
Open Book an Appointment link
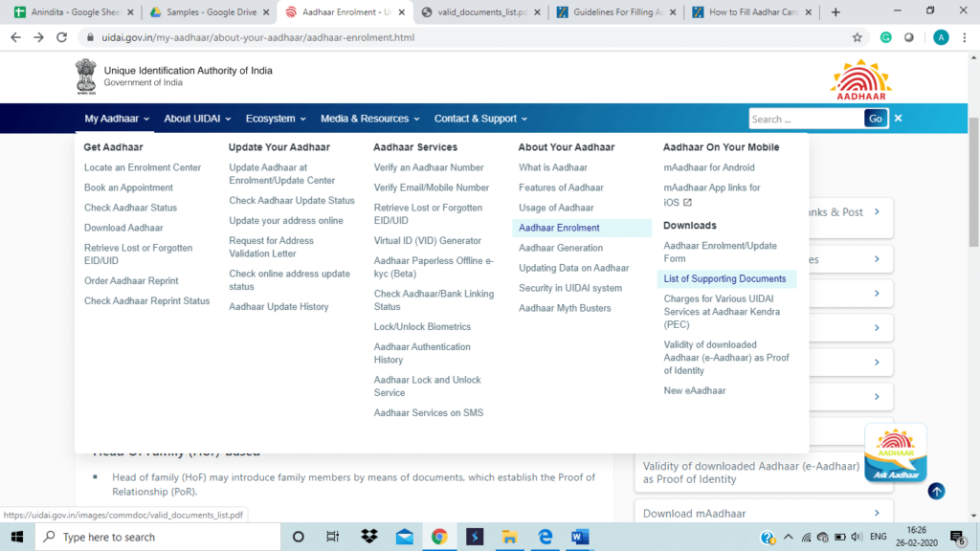(129, 187)
